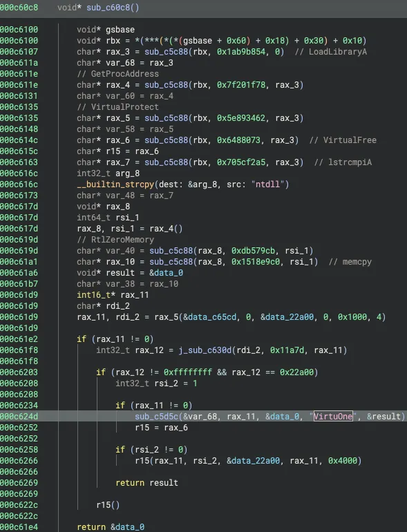Click the hash constant 0xdb579cb

tap(253, 251)
